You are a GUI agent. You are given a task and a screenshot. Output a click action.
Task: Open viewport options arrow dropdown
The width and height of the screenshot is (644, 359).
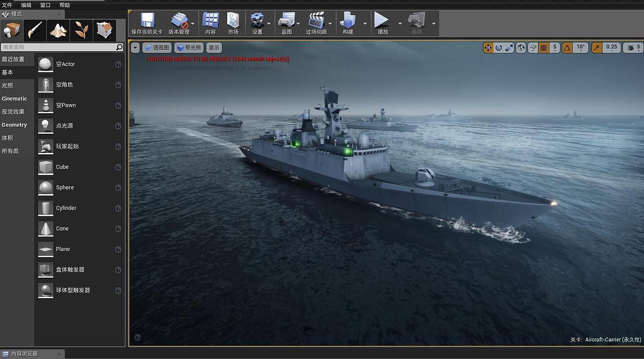[x=135, y=48]
